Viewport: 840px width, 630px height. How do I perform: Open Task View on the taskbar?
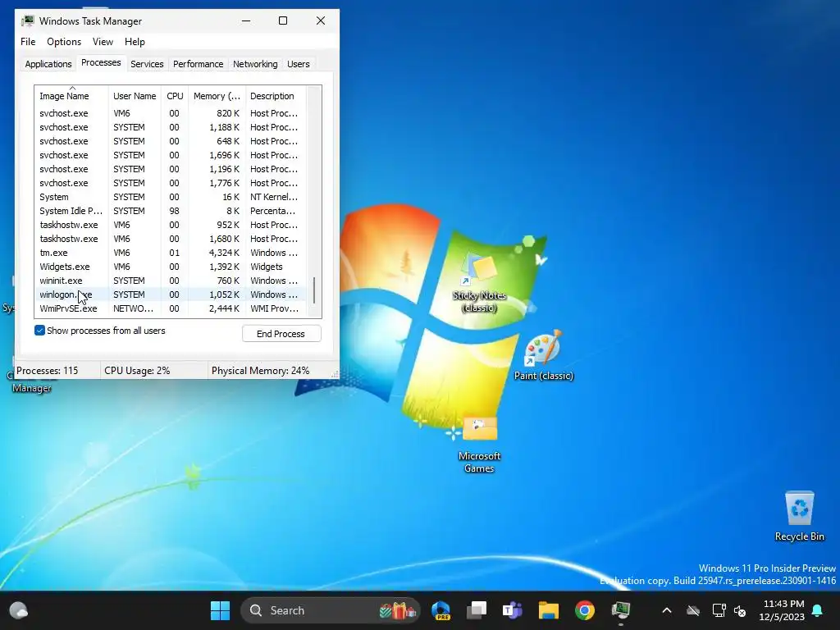coord(477,610)
